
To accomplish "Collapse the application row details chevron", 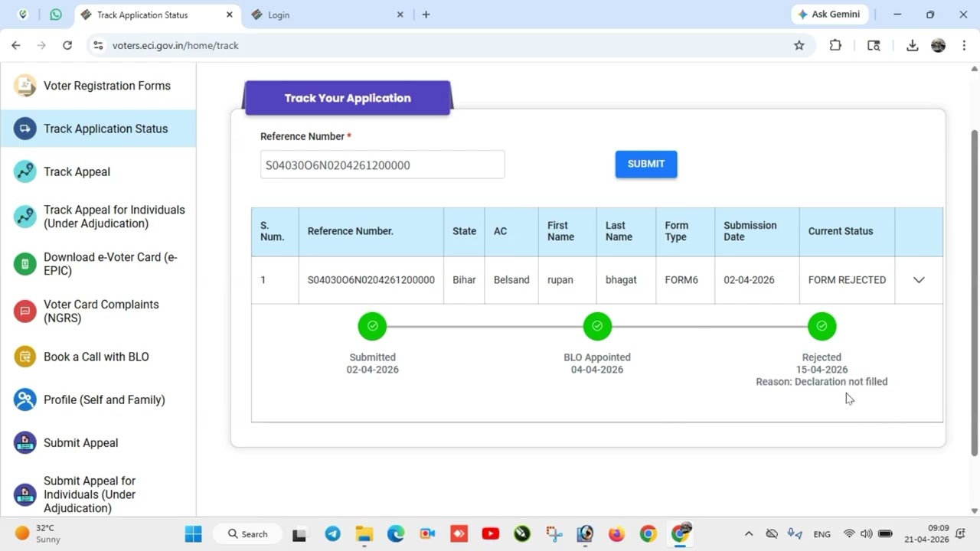I will (x=919, y=280).
